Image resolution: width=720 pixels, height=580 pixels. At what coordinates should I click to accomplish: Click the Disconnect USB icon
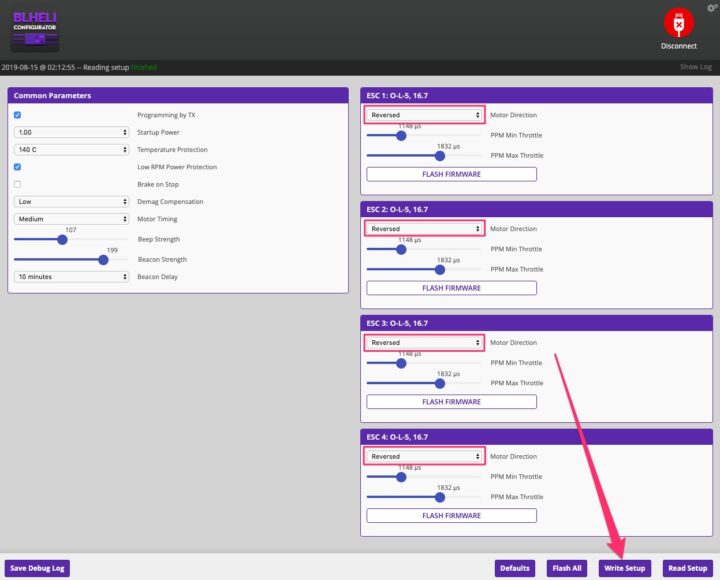[x=678, y=22]
